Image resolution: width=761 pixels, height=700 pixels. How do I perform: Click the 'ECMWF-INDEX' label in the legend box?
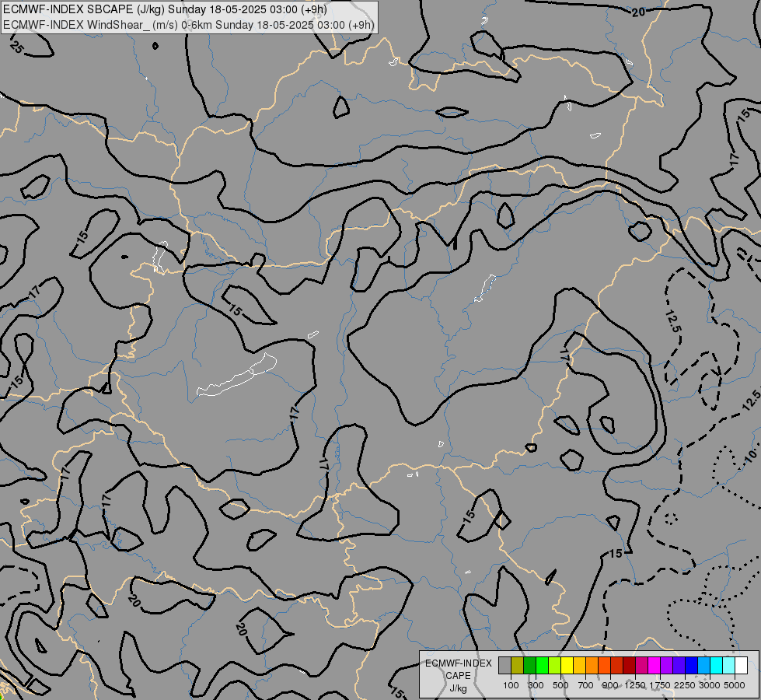[x=459, y=663]
